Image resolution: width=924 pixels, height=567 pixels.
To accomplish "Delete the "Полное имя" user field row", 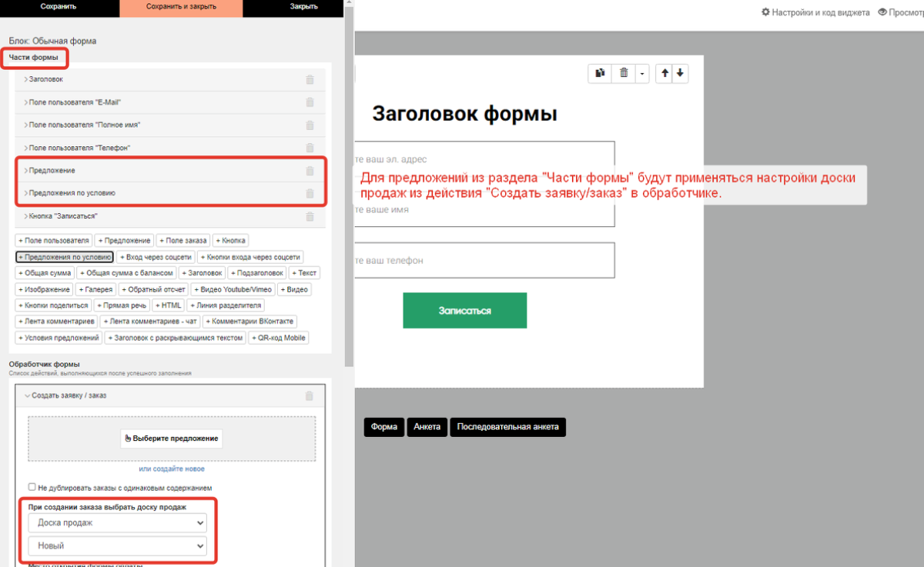I will point(310,125).
